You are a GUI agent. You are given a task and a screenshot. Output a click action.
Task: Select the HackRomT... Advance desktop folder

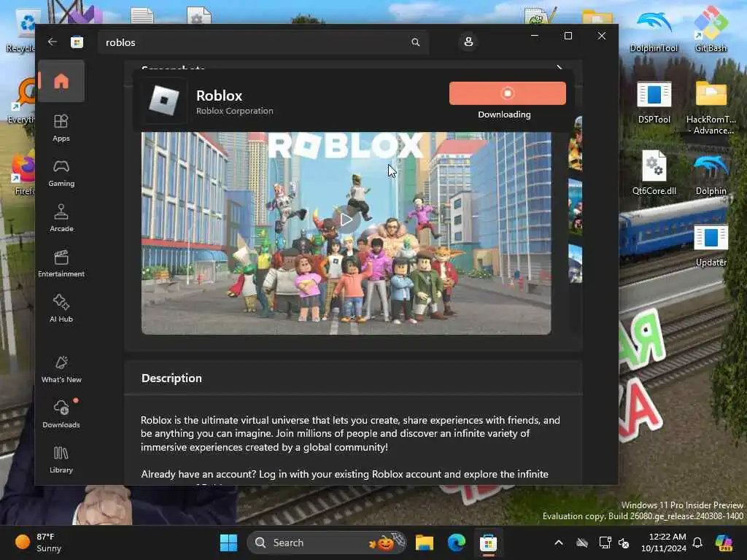coord(711,107)
